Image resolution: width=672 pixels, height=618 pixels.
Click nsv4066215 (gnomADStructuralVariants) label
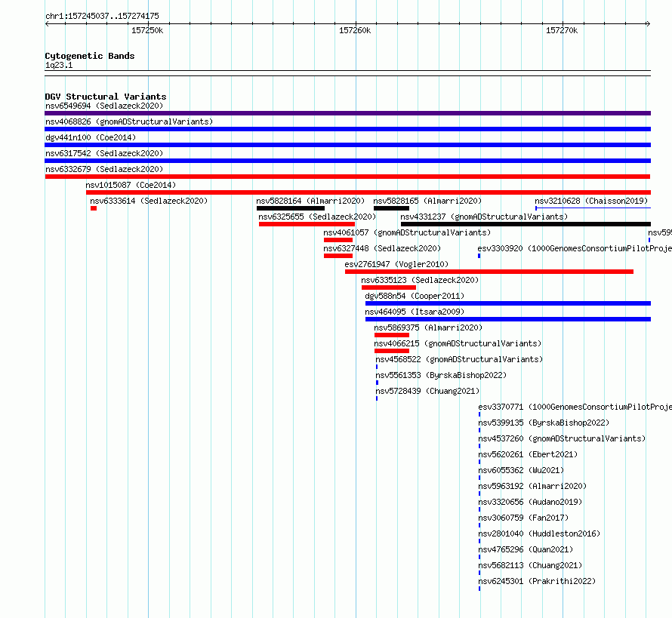458,343
